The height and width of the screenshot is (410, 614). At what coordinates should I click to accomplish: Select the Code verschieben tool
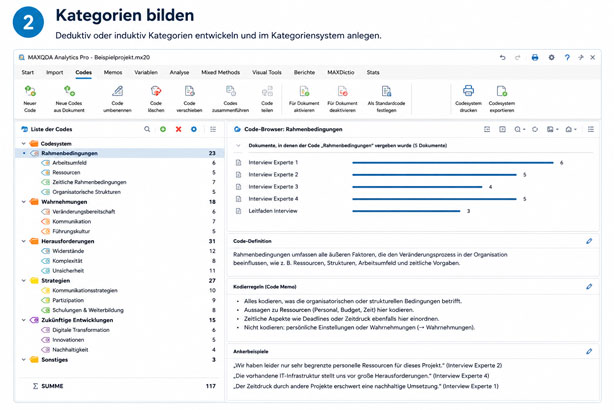pyautogui.click(x=190, y=91)
